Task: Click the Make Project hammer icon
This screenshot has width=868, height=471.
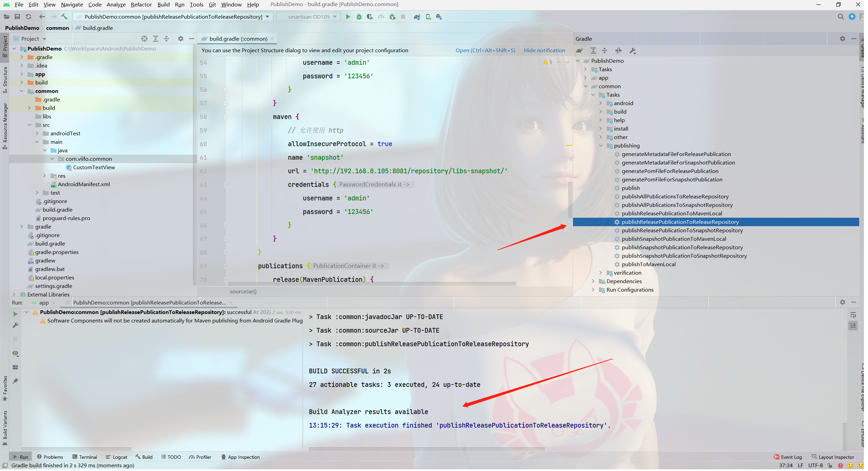Action: tap(64, 17)
